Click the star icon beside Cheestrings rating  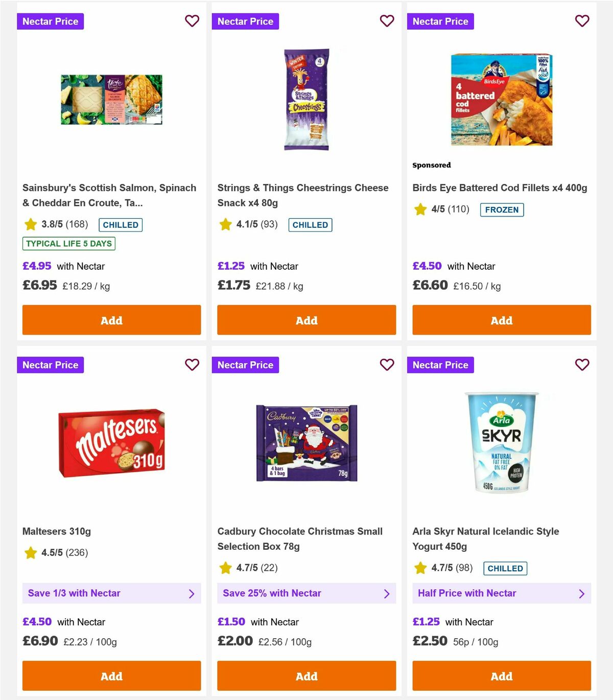tap(225, 224)
